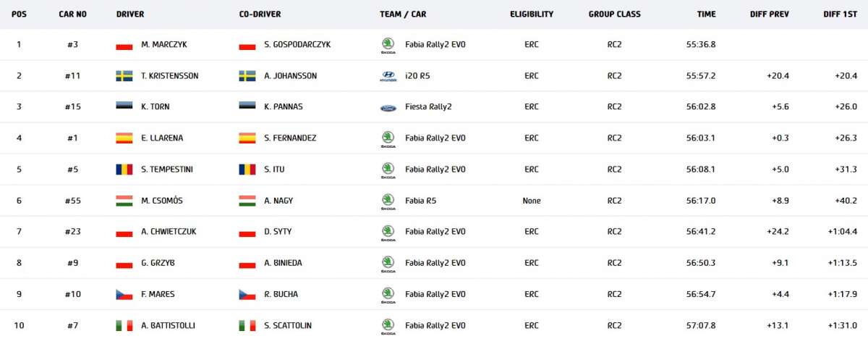Click the Swedish flag next to T. Kristensson
Image resolution: width=868 pixels, height=339 pixels.
pyautogui.click(x=124, y=76)
